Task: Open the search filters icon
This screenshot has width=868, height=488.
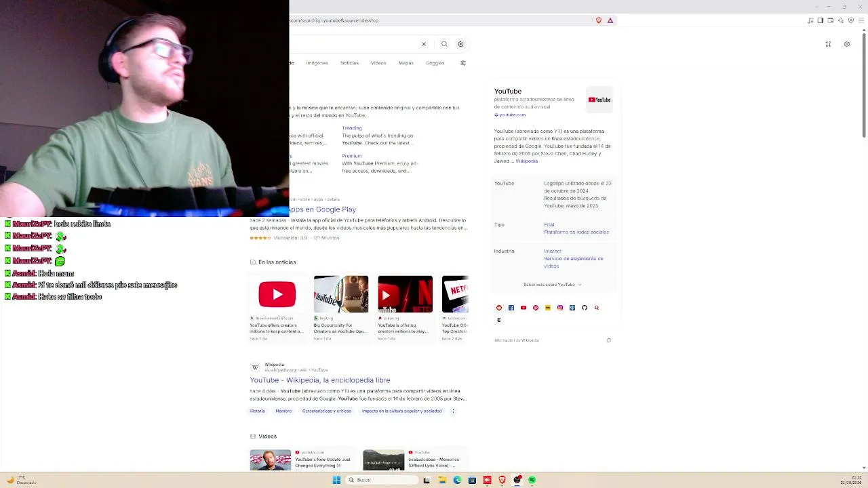Action: click(463, 63)
